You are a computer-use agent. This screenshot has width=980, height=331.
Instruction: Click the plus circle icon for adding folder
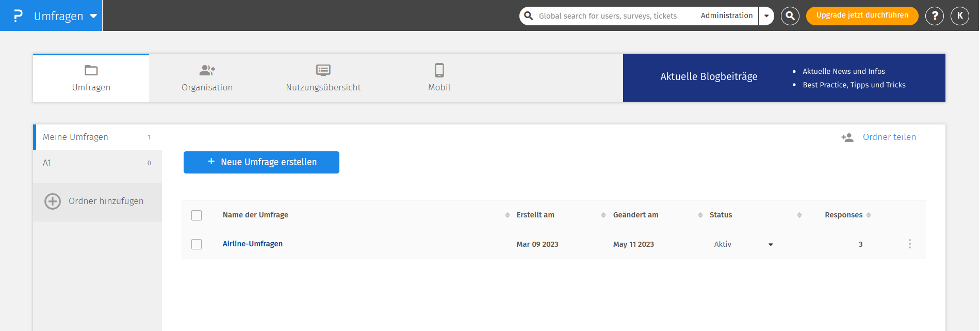pos(53,201)
